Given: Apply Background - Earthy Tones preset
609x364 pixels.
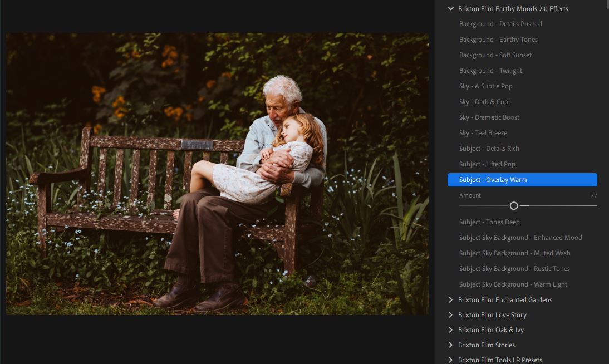Looking at the screenshot, I should coord(498,40).
